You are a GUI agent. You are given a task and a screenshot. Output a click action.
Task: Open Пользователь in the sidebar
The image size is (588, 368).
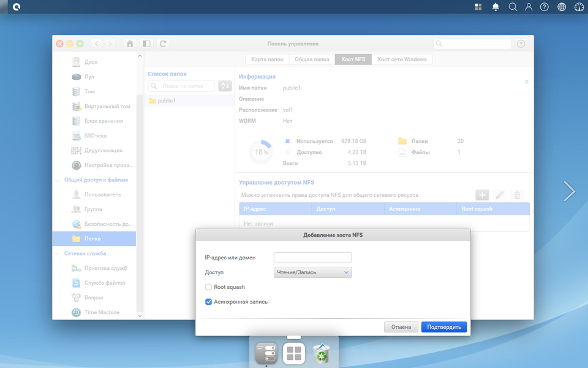[94, 194]
